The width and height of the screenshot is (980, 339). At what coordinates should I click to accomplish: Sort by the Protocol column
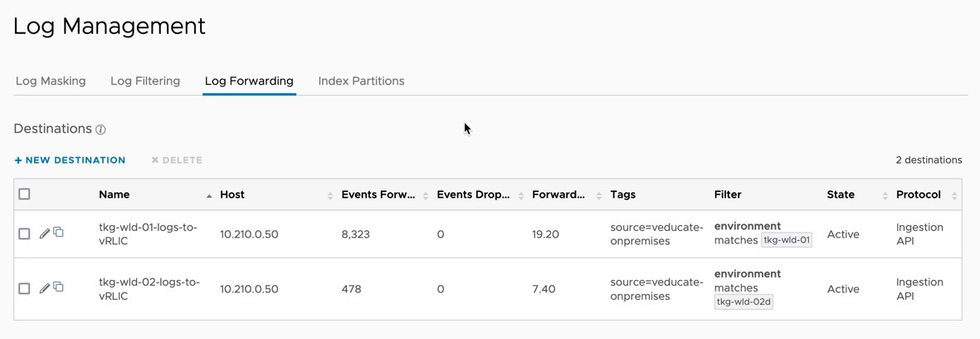pyautogui.click(x=954, y=196)
